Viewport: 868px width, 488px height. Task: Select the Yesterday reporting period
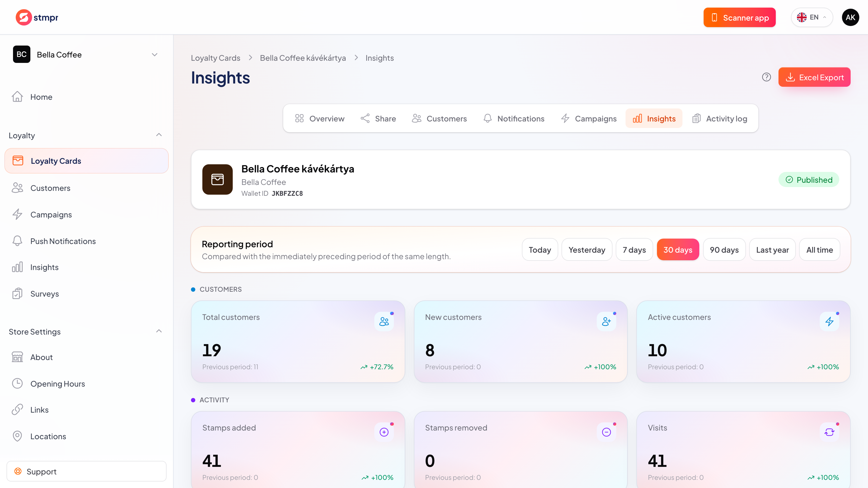tap(587, 249)
